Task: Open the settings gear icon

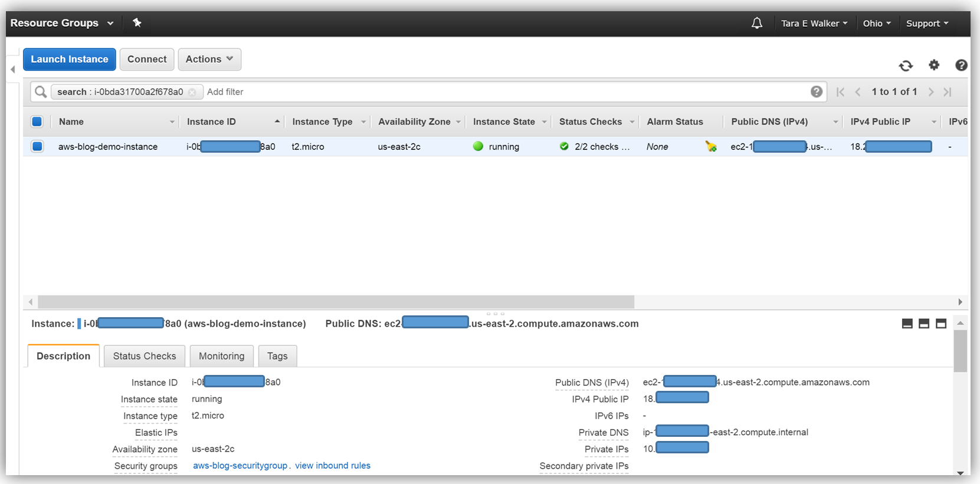Action: click(934, 65)
